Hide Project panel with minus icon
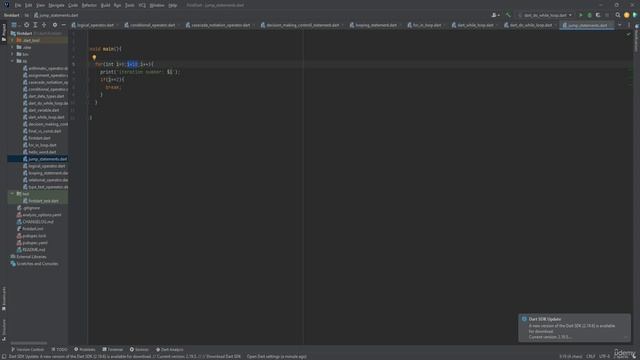The height and width of the screenshot is (360, 640). click(x=63, y=25)
